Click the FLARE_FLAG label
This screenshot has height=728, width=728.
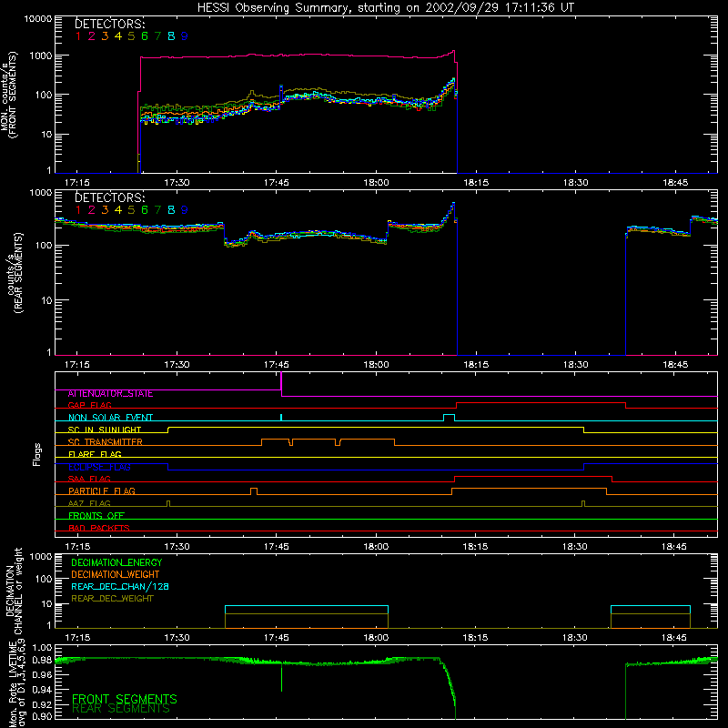coord(95,454)
